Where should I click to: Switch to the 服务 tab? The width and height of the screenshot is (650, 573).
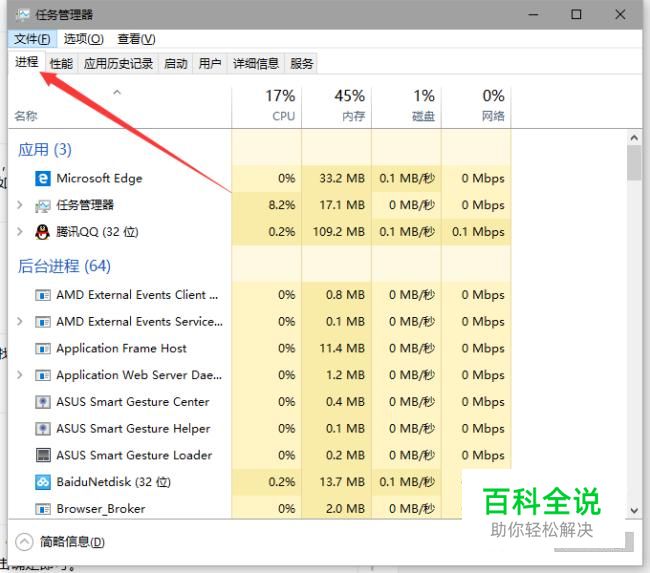click(x=301, y=63)
